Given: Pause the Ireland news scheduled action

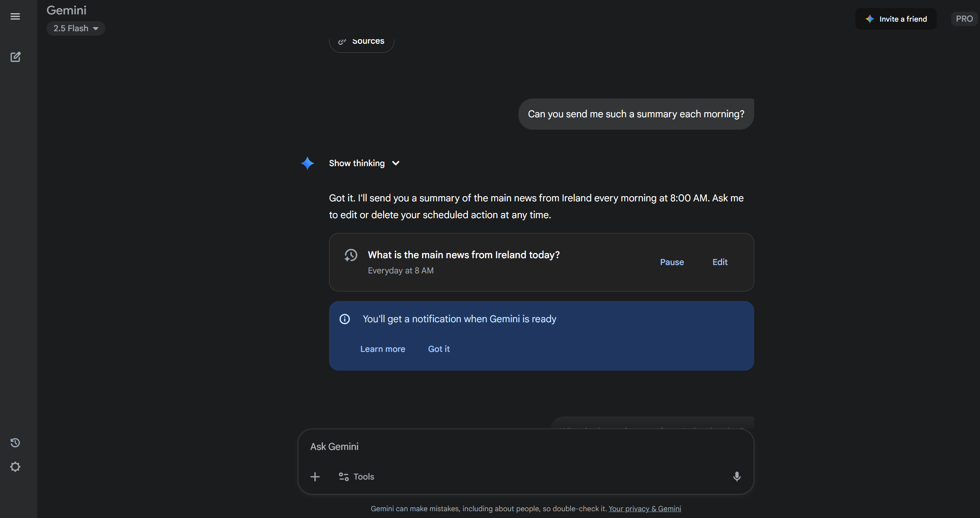Looking at the screenshot, I should click(672, 262).
